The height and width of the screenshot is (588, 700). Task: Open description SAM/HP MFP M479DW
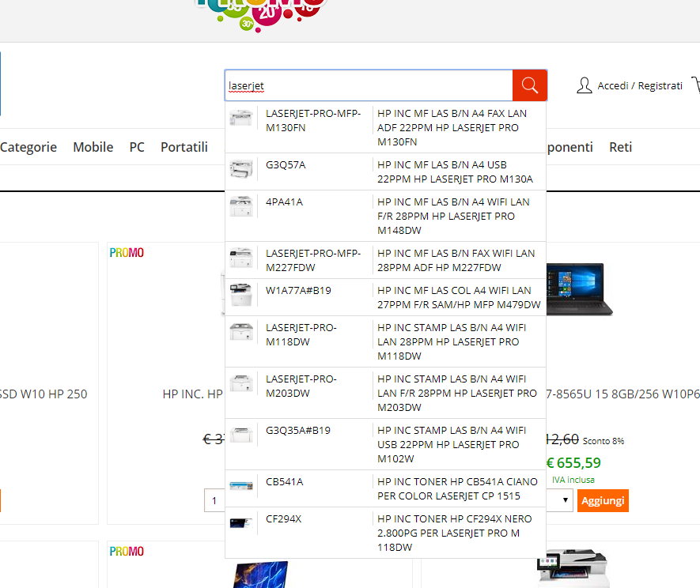point(459,298)
